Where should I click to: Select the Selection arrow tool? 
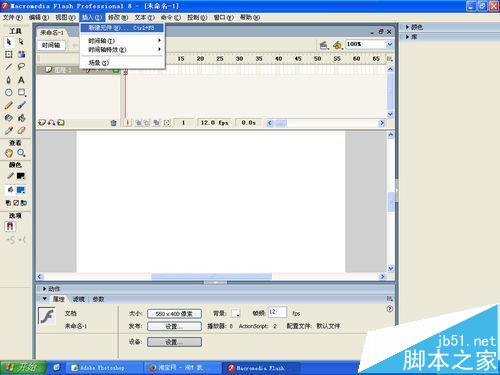coord(9,42)
